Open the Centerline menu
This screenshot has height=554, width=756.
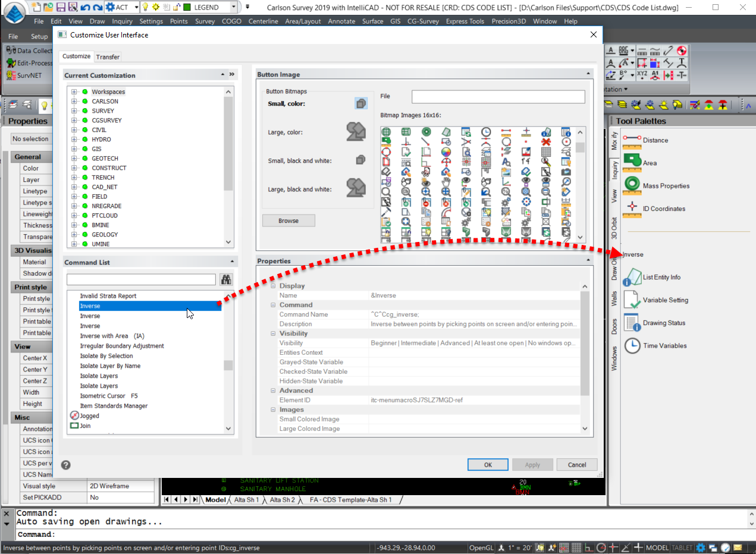point(262,21)
